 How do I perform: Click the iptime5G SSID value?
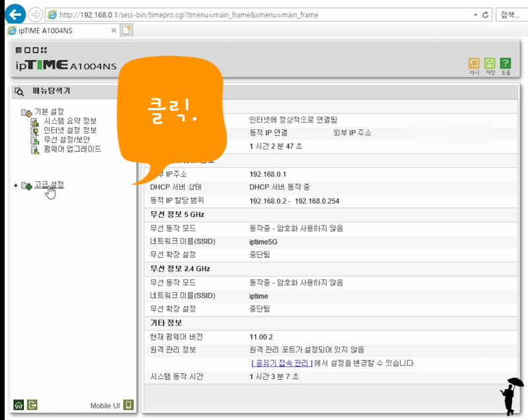pos(263,242)
